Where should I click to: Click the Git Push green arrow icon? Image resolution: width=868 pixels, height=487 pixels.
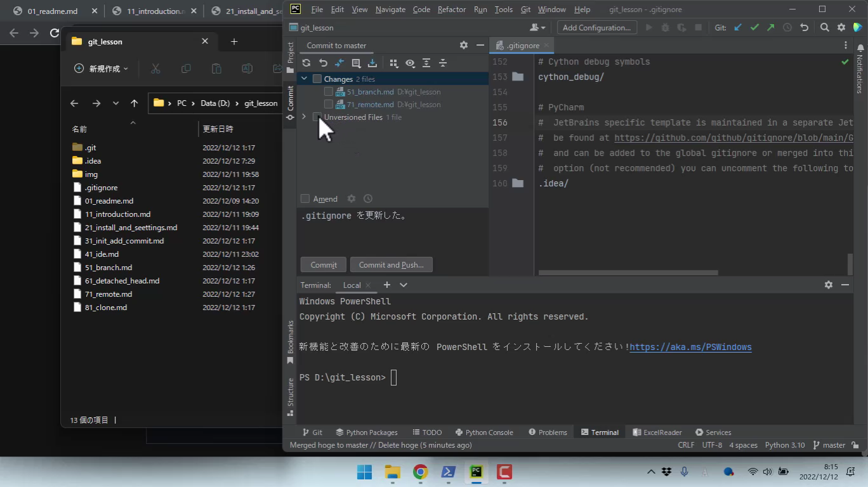click(x=770, y=27)
